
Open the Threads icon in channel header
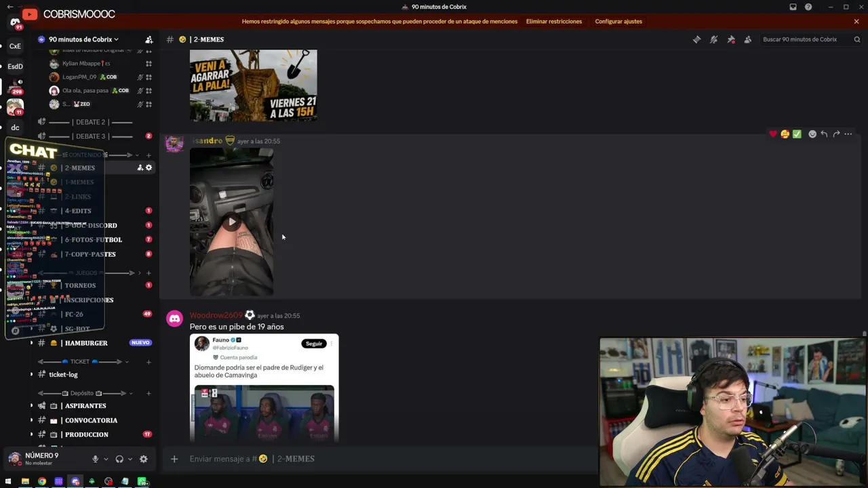point(696,39)
